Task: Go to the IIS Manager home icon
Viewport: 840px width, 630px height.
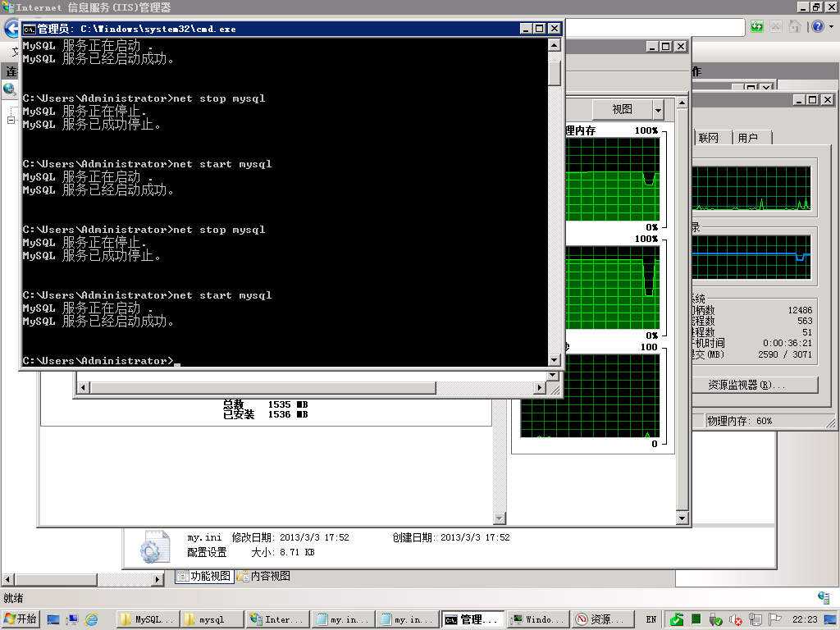Action: pos(794,26)
